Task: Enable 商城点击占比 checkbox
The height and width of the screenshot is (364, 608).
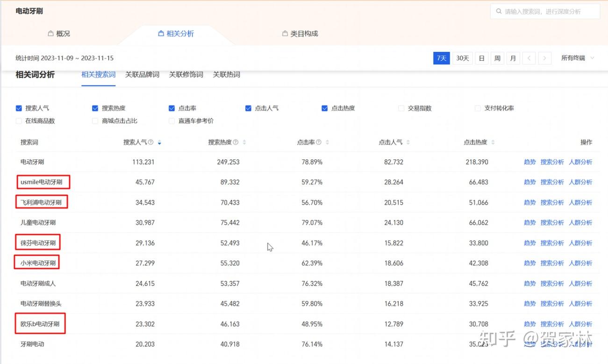Action: 95,121
